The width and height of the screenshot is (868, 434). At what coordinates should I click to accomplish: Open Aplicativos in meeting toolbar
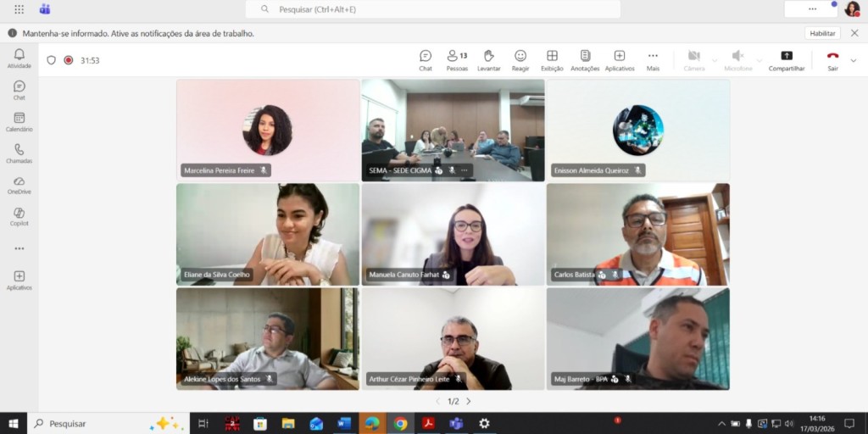pos(619,60)
